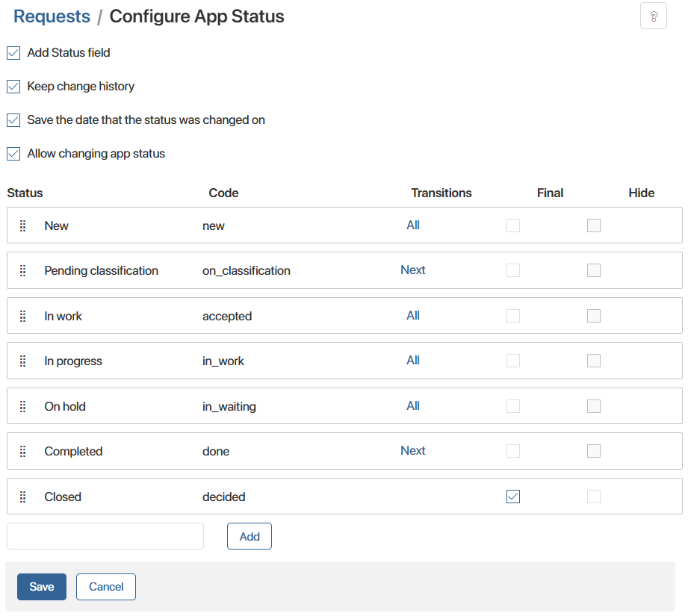Disable Keep change history option

coord(13,87)
